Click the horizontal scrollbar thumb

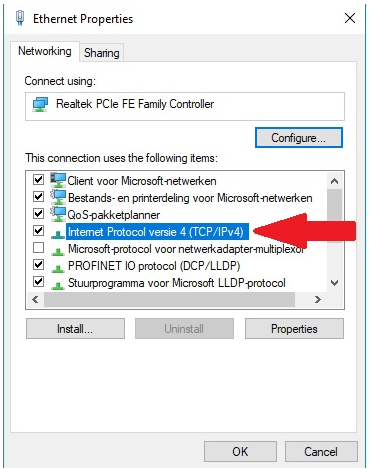(169, 299)
